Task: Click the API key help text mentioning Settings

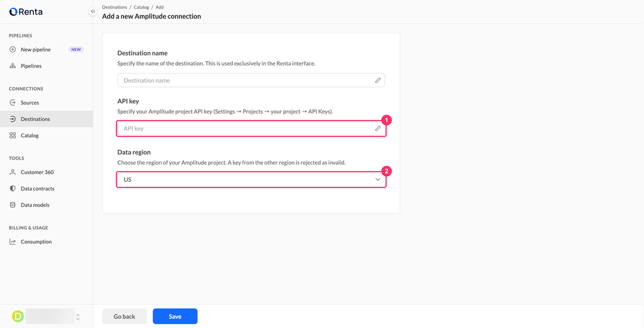Action: [225, 112]
